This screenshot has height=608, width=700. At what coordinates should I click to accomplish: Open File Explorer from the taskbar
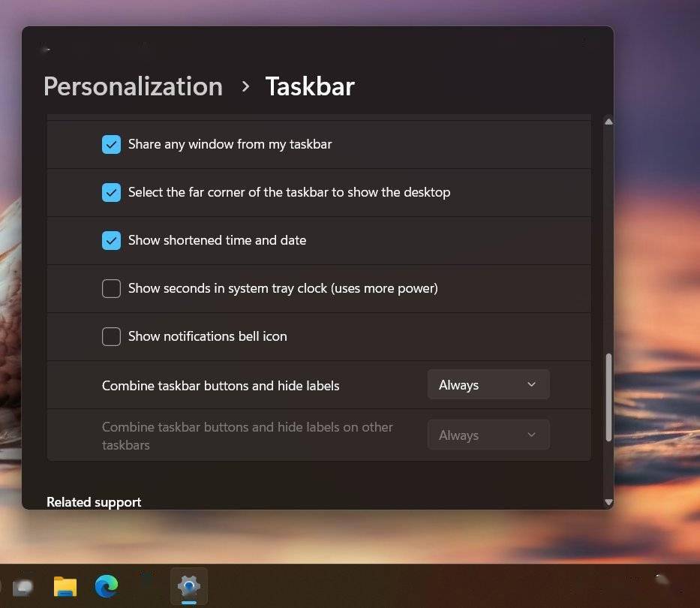(x=65, y=586)
